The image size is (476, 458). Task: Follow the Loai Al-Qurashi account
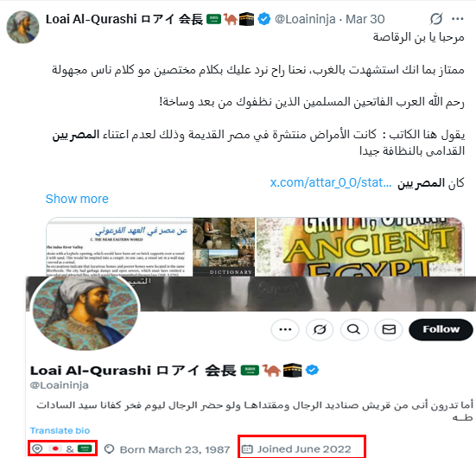[x=441, y=329]
